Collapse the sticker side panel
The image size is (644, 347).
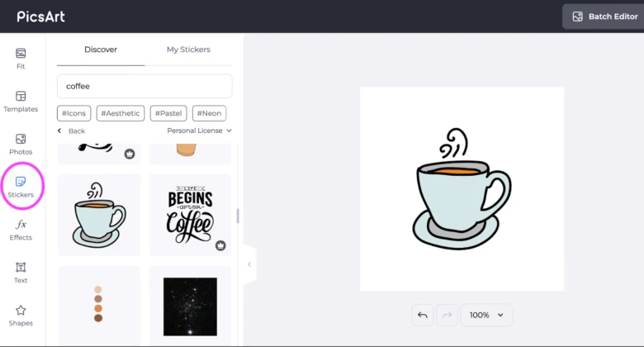[249, 264]
